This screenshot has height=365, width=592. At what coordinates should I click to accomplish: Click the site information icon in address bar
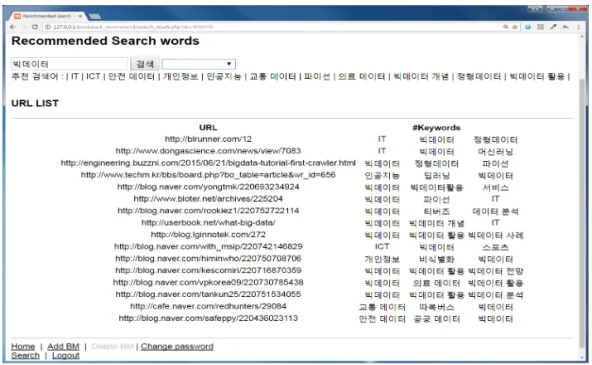tap(48, 27)
